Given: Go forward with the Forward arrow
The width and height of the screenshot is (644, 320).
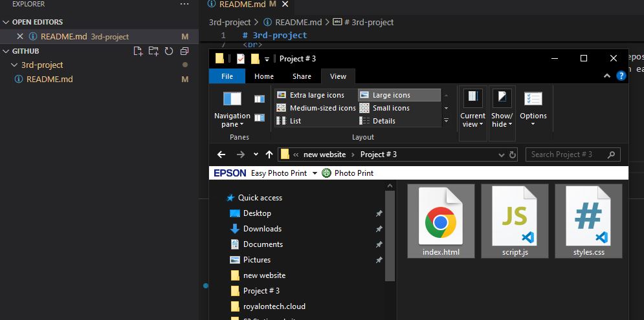Looking at the screenshot, I should tap(241, 155).
